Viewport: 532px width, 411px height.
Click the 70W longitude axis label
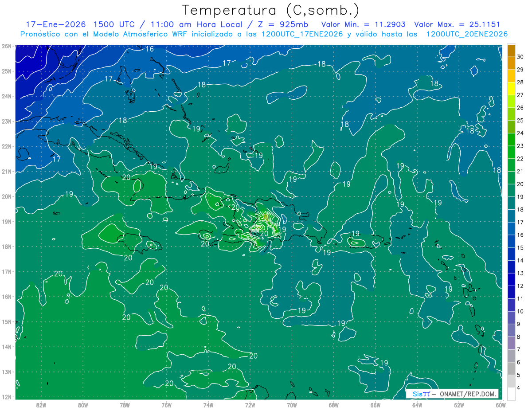(x=292, y=404)
